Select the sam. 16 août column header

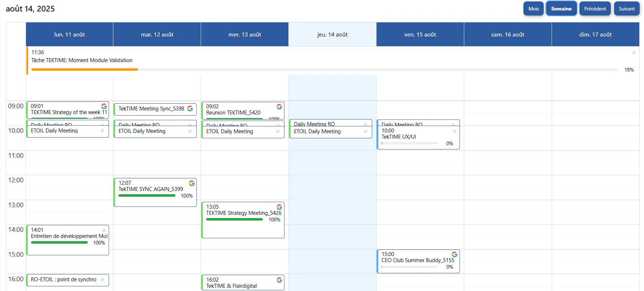point(508,34)
